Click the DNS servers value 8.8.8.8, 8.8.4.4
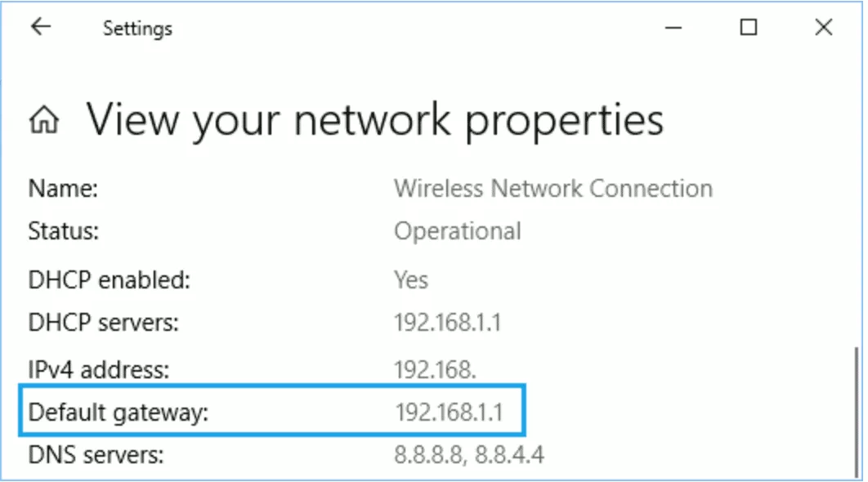The width and height of the screenshot is (868, 482). pyautogui.click(x=469, y=454)
